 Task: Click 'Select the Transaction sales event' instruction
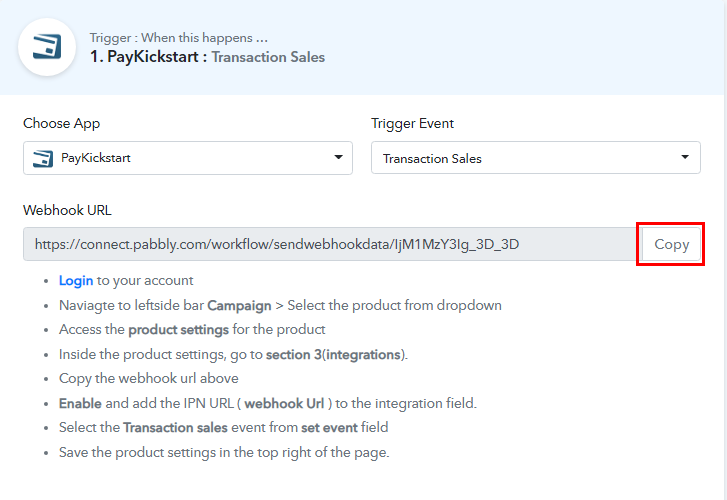pyautogui.click(x=223, y=427)
